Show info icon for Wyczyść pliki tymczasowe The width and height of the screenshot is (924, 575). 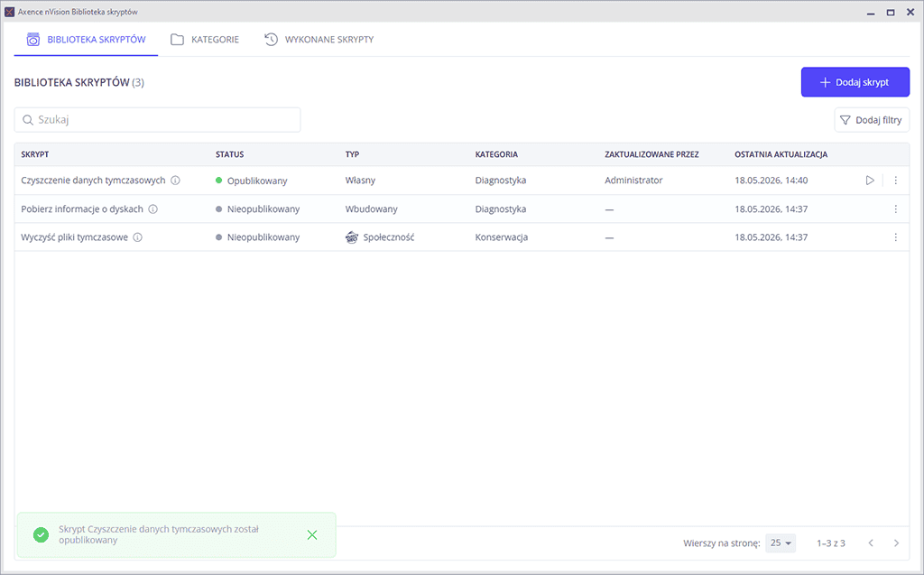pyautogui.click(x=138, y=237)
